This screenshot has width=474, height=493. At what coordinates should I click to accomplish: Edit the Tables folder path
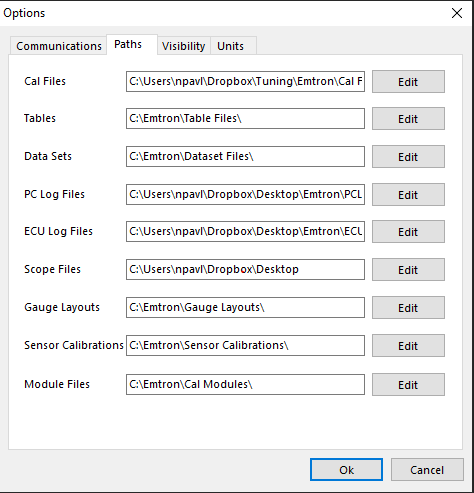point(408,119)
